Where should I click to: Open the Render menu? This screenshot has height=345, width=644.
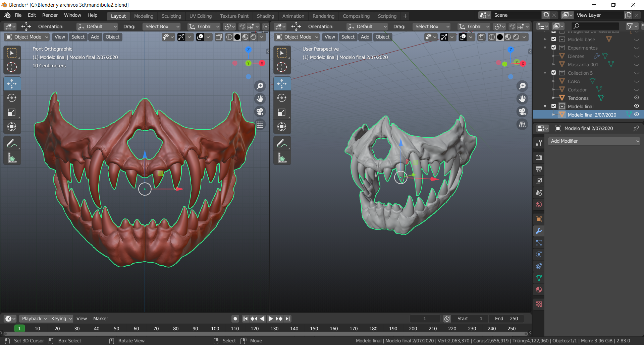pos(50,15)
